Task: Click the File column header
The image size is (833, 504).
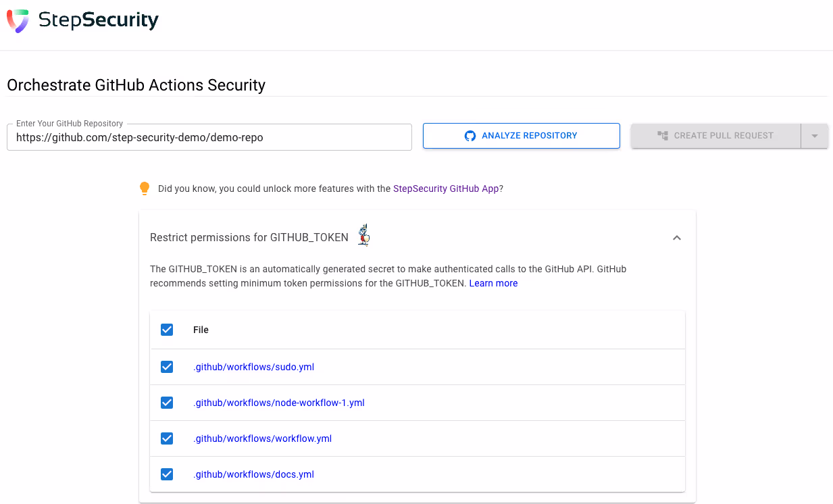Action: coord(201,330)
